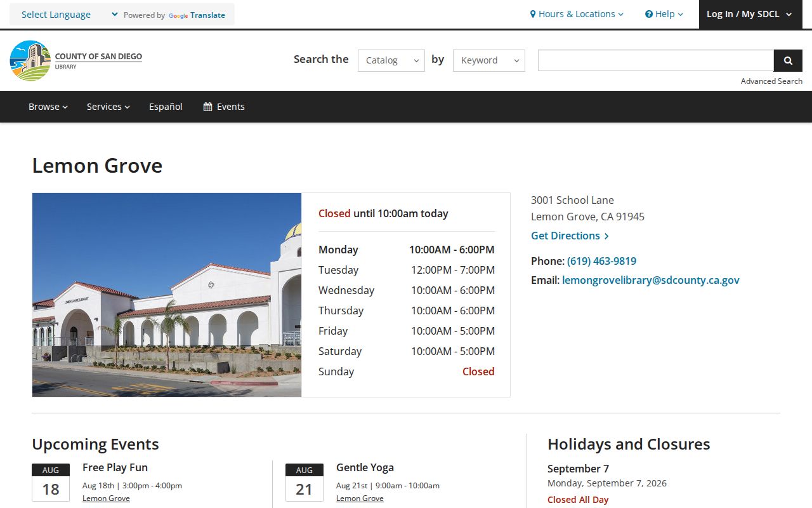The width and height of the screenshot is (812, 508).
Task: Call the phone number (619) 463-9819
Action: [601, 261]
